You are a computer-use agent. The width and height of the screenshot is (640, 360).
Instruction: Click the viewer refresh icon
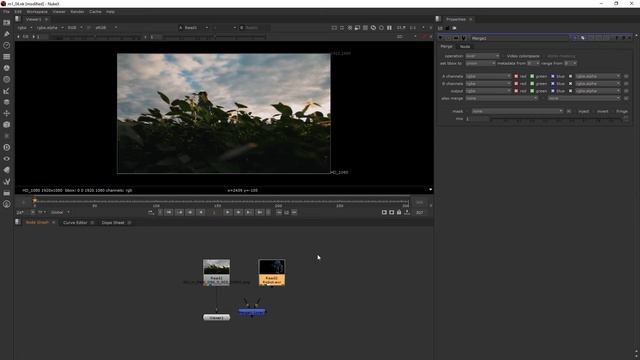[x=373, y=28]
